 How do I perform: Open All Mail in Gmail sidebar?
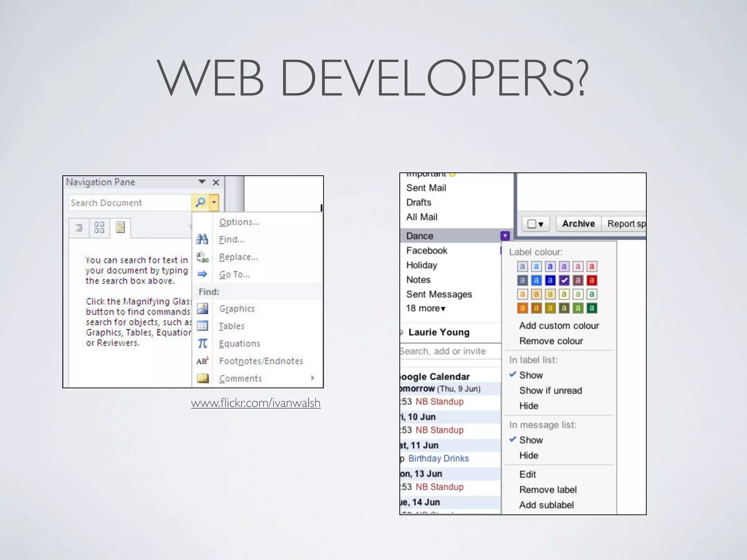point(422,217)
